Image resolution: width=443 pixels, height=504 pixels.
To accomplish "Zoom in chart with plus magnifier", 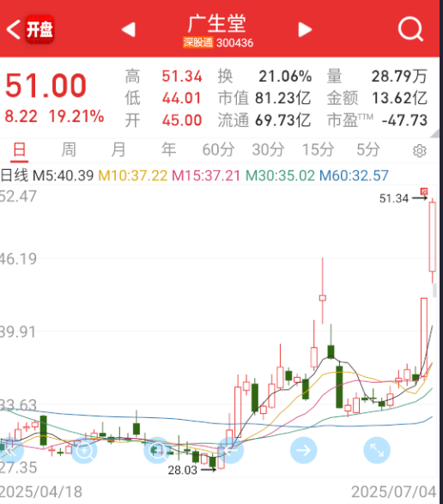I will [84, 450].
